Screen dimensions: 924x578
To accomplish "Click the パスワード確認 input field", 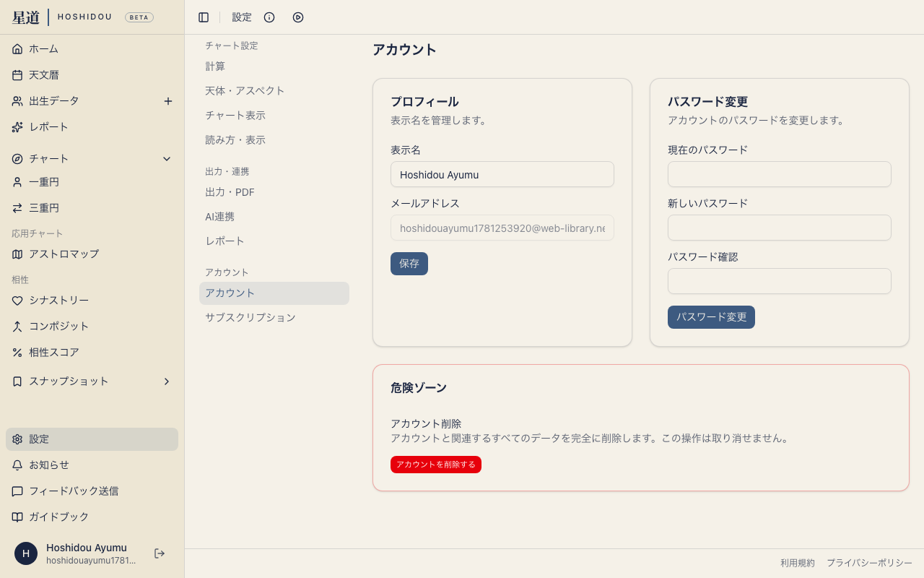I will coord(780,281).
